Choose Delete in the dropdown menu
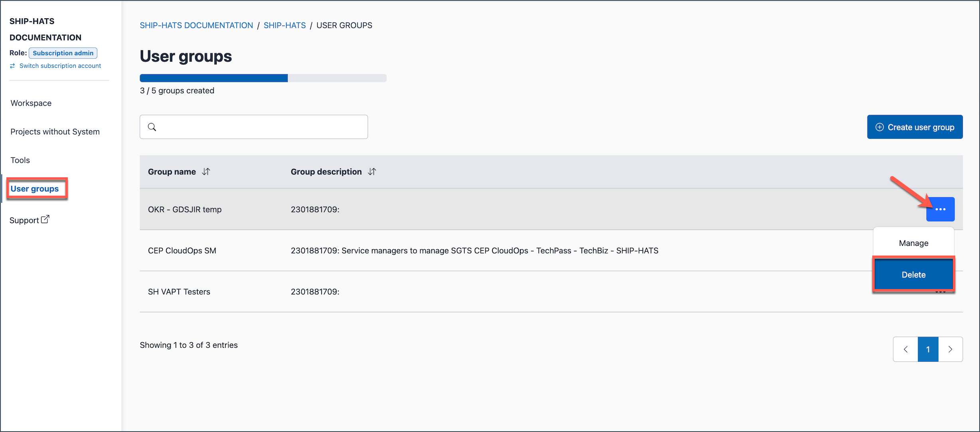 (913, 275)
